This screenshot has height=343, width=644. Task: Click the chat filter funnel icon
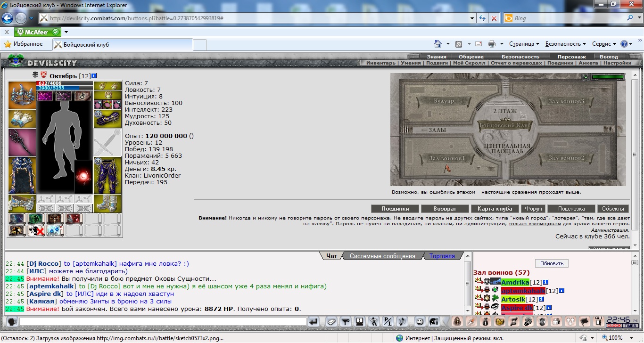point(346,322)
